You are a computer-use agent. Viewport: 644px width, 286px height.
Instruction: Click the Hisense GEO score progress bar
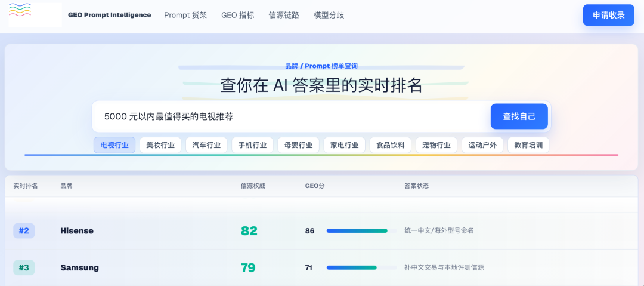point(361,231)
